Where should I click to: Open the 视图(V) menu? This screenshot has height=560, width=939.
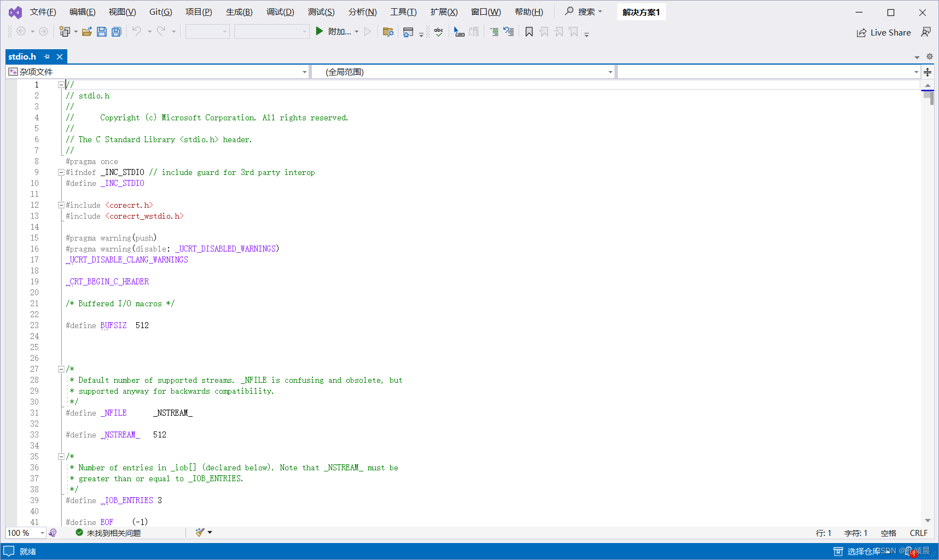pyautogui.click(x=122, y=12)
